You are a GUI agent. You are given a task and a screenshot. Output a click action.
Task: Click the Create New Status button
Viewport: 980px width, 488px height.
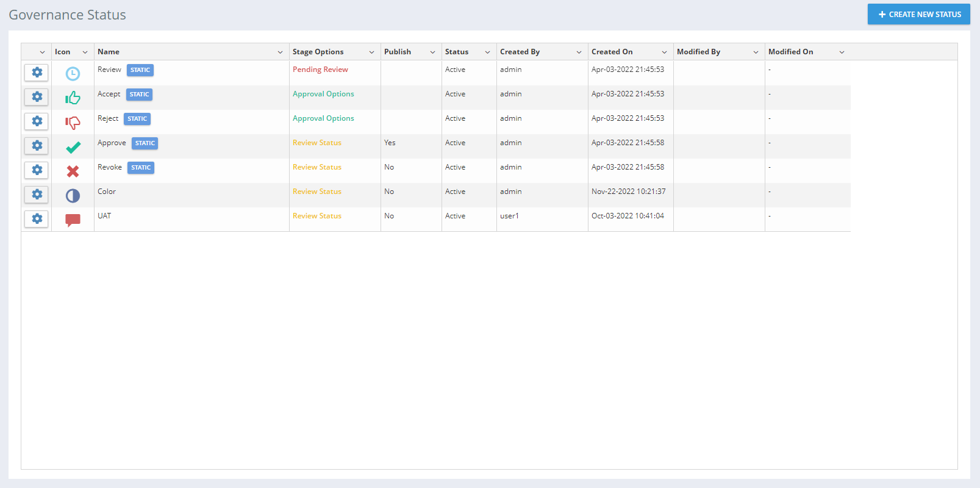tap(918, 14)
